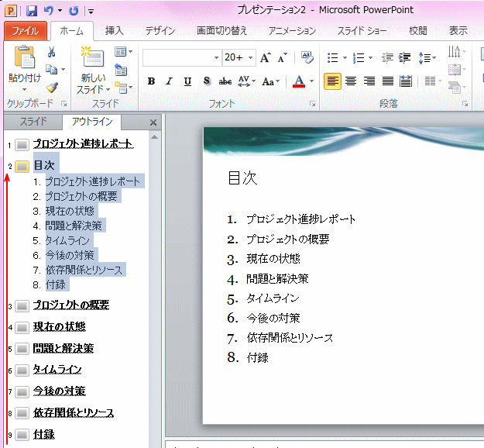Open the 段落 dialog launcher
This screenshot has height=448, width=484.
click(x=465, y=104)
